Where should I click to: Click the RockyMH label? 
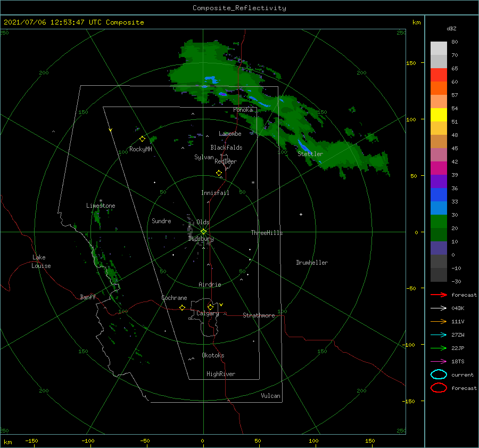click(x=141, y=149)
